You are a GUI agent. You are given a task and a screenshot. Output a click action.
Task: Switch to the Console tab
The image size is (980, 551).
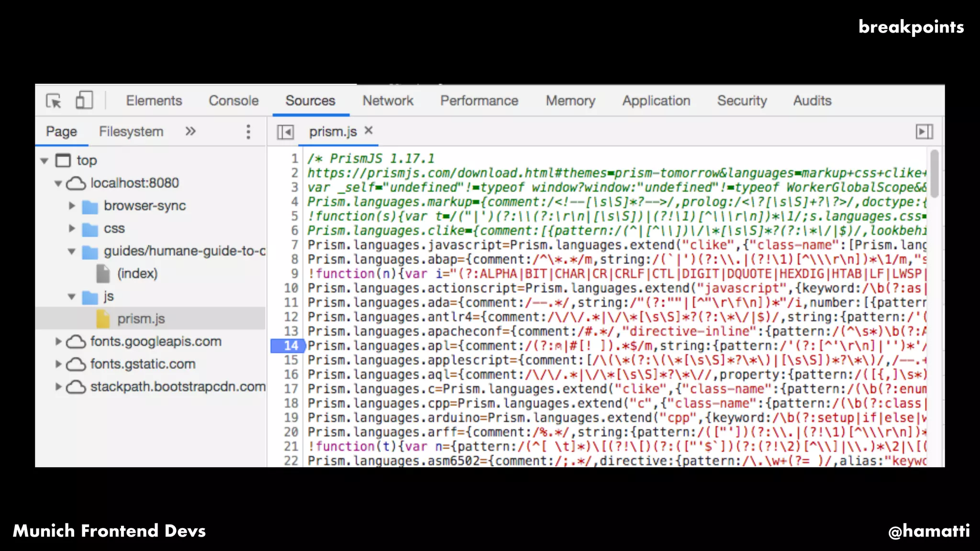[x=234, y=100]
